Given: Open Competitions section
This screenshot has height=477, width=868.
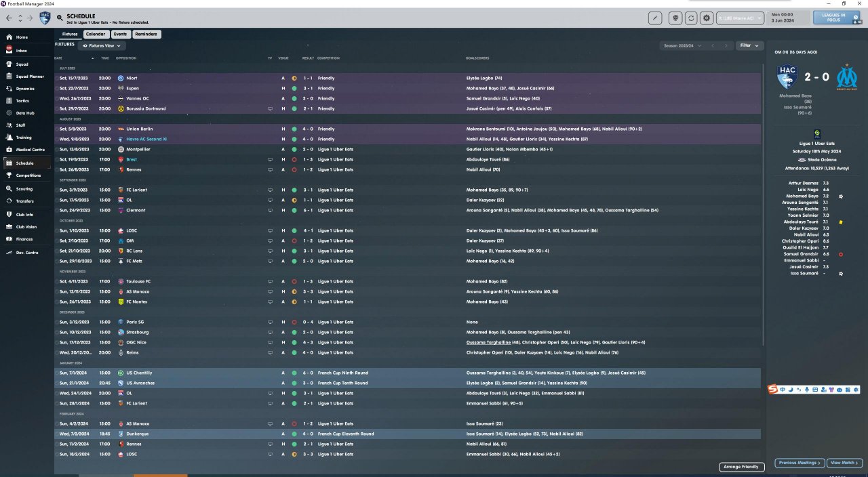Looking at the screenshot, I should click(x=27, y=175).
